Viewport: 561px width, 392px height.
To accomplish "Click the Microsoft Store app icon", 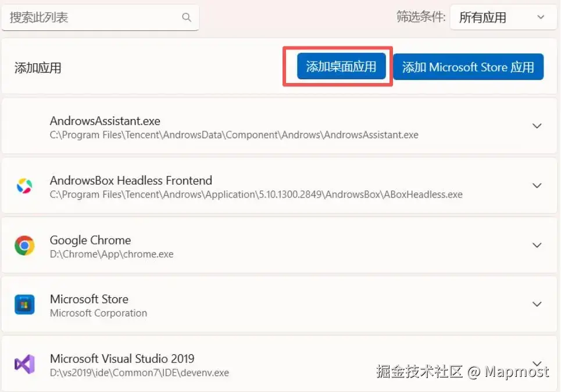I will pos(24,304).
